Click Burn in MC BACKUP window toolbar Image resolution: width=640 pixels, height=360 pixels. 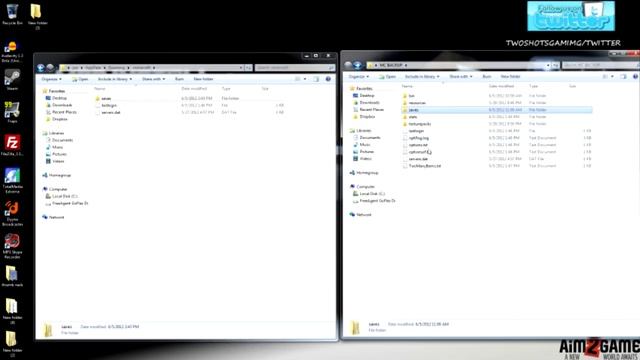487,77
